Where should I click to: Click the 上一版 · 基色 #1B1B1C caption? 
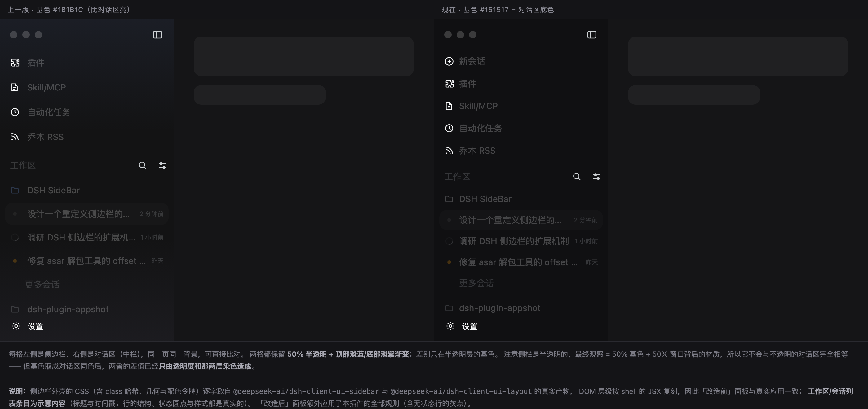click(x=69, y=9)
